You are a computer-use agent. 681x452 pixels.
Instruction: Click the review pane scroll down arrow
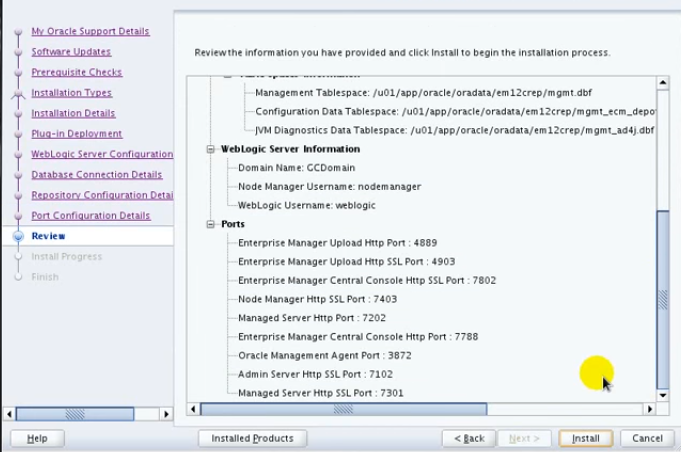pyautogui.click(x=663, y=396)
